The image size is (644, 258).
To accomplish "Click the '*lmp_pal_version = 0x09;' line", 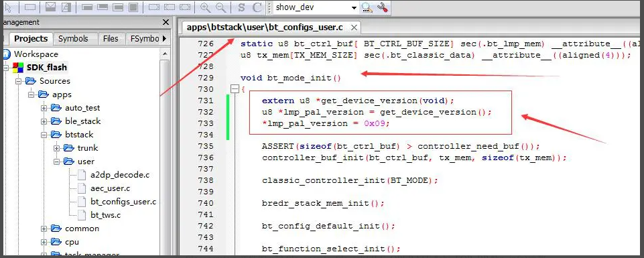I will point(326,123).
